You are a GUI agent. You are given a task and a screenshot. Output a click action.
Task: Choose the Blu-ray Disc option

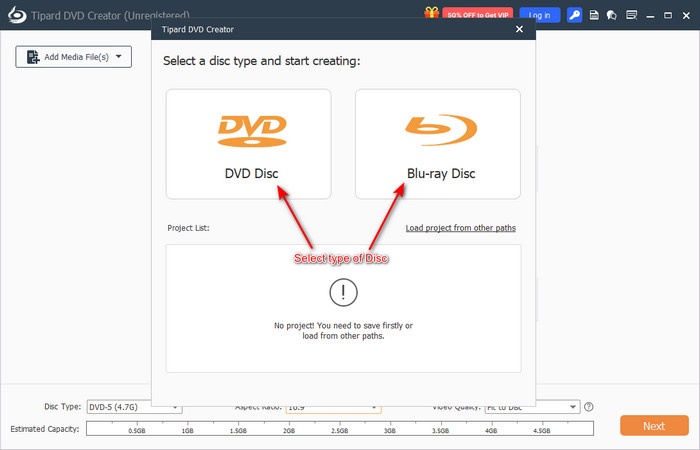[438, 144]
